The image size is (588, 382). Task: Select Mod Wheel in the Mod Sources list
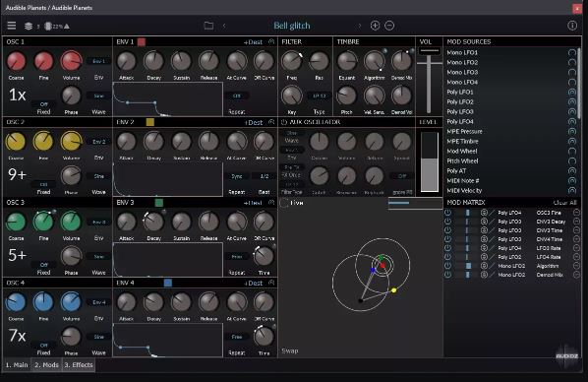462,151
